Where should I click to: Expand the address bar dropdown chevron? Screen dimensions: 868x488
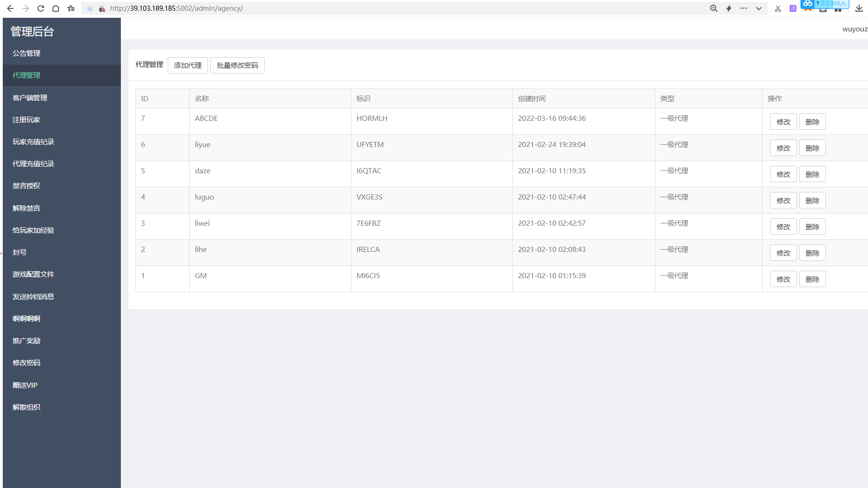tap(759, 8)
